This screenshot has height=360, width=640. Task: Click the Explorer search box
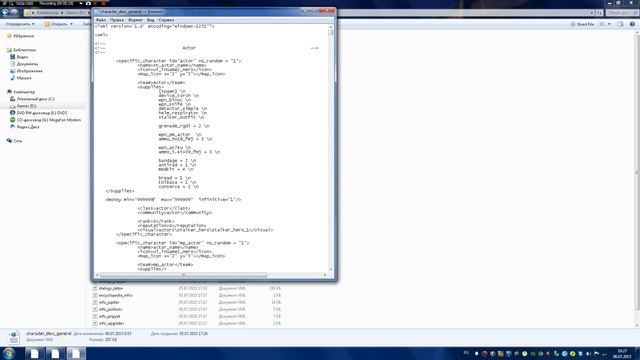pos(622,13)
